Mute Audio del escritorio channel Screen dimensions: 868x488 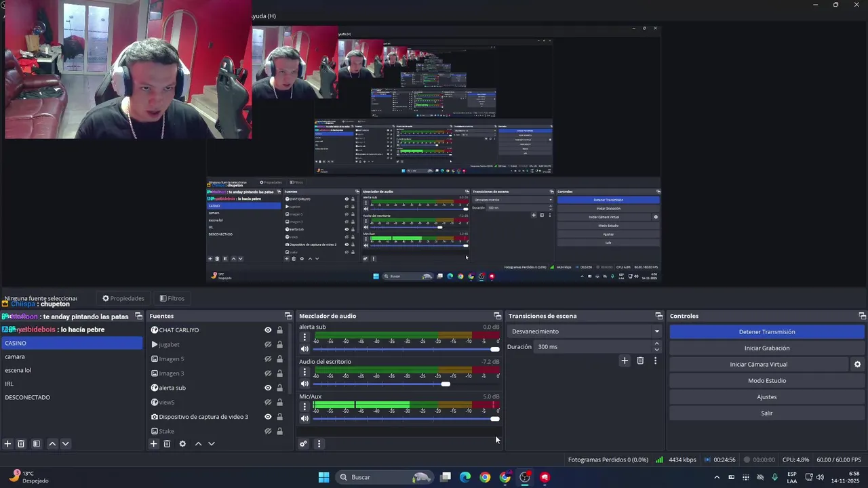click(x=304, y=384)
